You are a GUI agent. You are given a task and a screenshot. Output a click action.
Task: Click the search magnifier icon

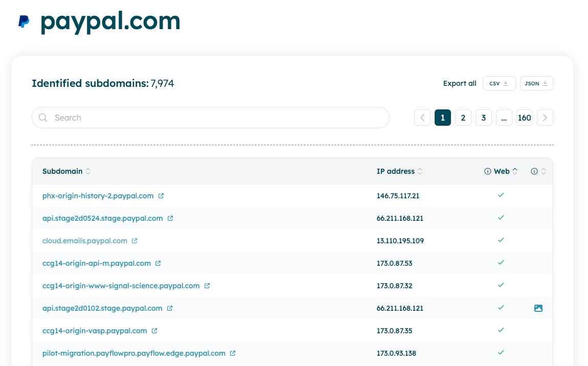click(x=43, y=118)
